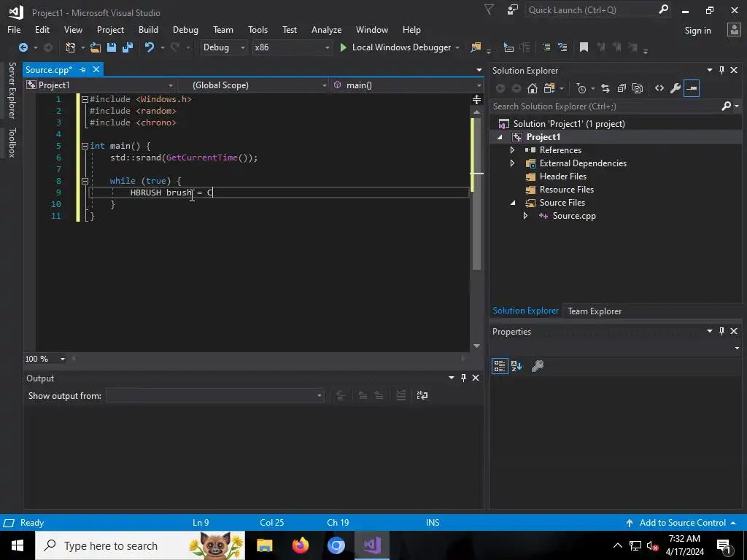Click the account avatar icon beside Sign in
This screenshot has width=747, height=560.
coord(734,29)
